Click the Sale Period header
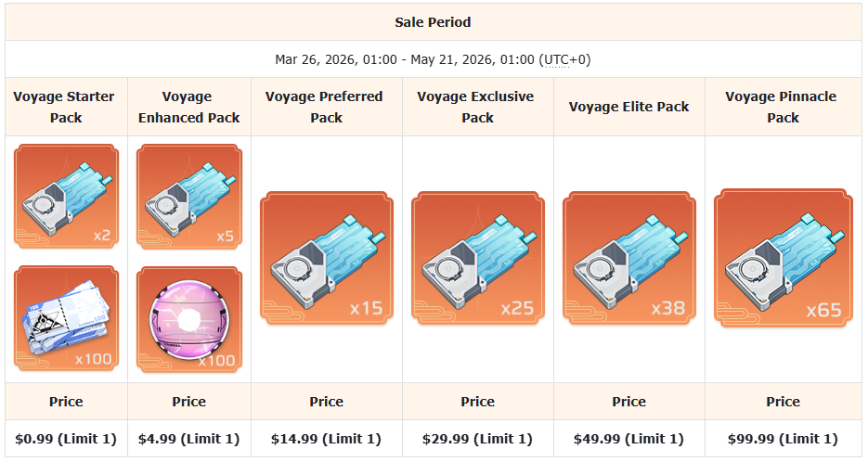Image resolution: width=868 pixels, height=462 pixels. pos(433,21)
